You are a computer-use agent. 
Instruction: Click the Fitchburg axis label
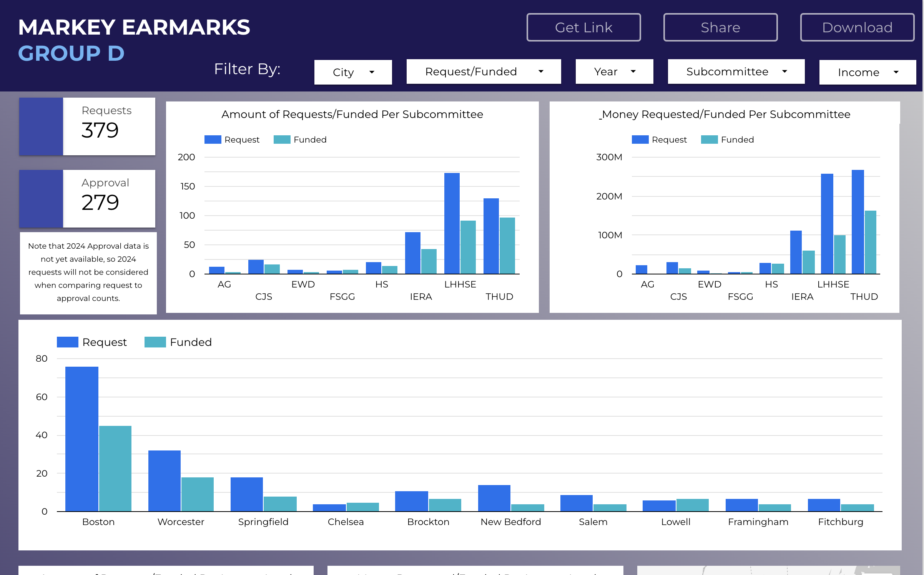coord(841,522)
